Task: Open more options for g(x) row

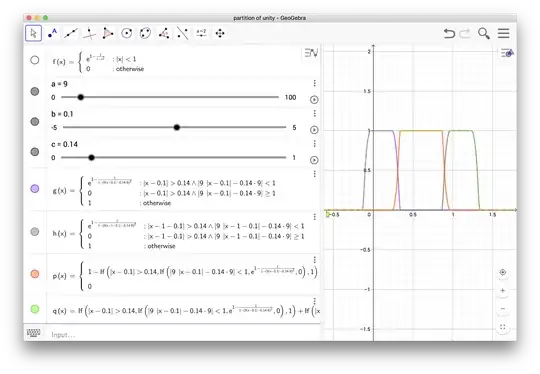Action: (x=314, y=174)
